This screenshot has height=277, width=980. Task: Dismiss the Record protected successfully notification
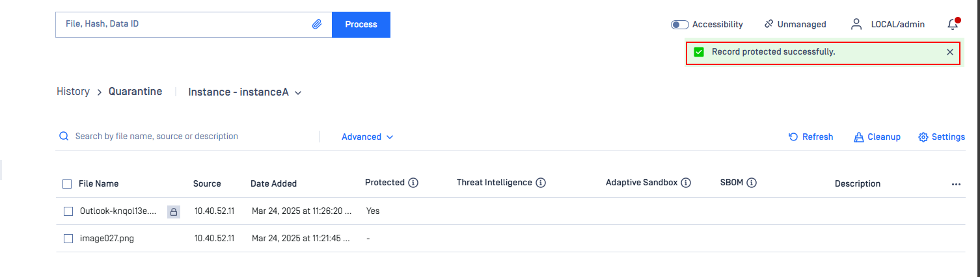click(x=949, y=52)
